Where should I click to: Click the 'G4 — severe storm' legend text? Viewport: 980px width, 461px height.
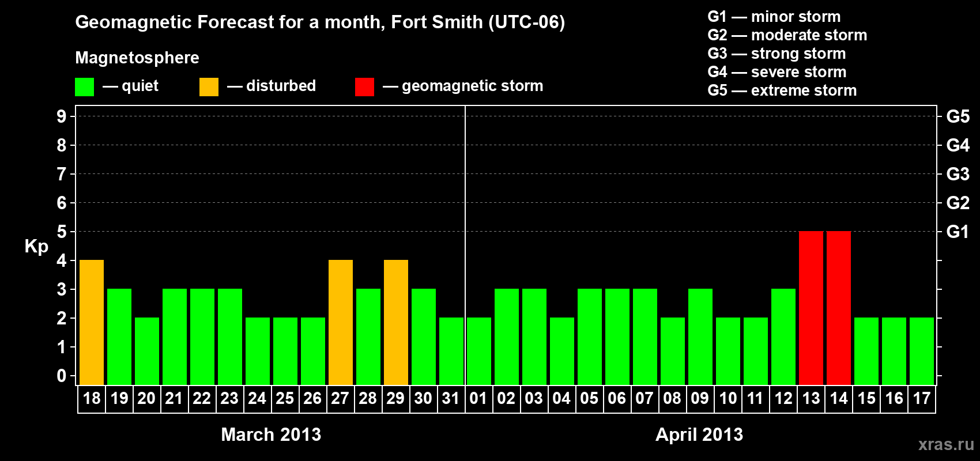tap(777, 72)
